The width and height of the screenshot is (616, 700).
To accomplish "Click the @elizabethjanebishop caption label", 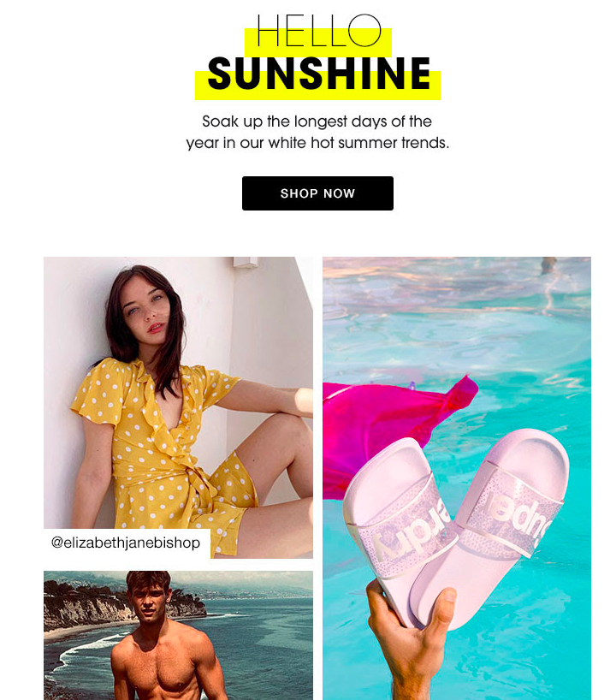I will point(127,543).
